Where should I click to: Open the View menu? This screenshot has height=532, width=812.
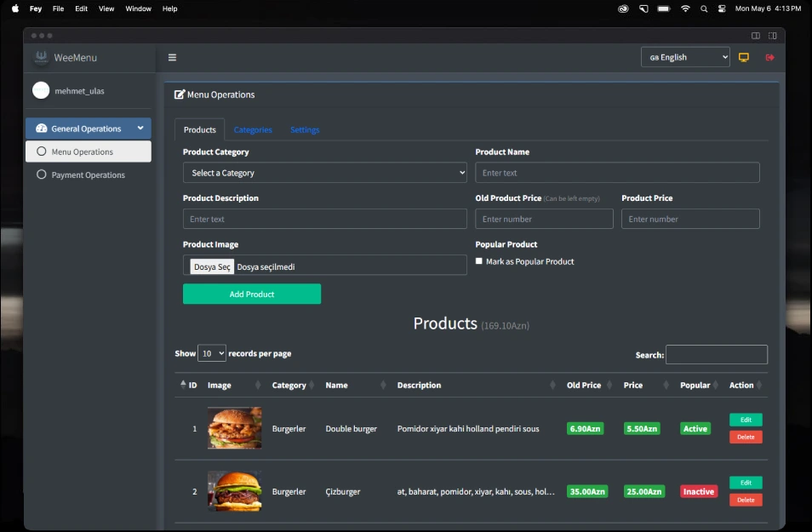point(106,9)
